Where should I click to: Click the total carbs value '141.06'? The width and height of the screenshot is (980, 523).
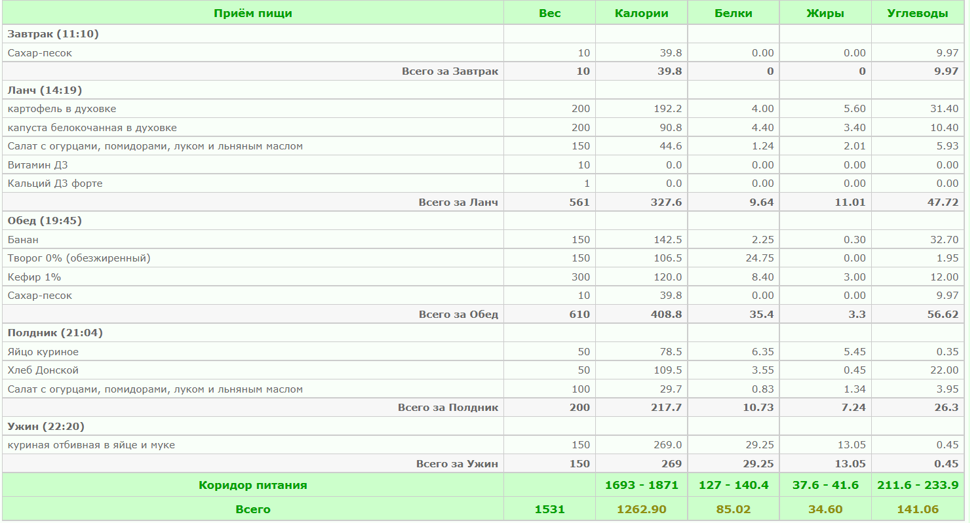point(917,509)
